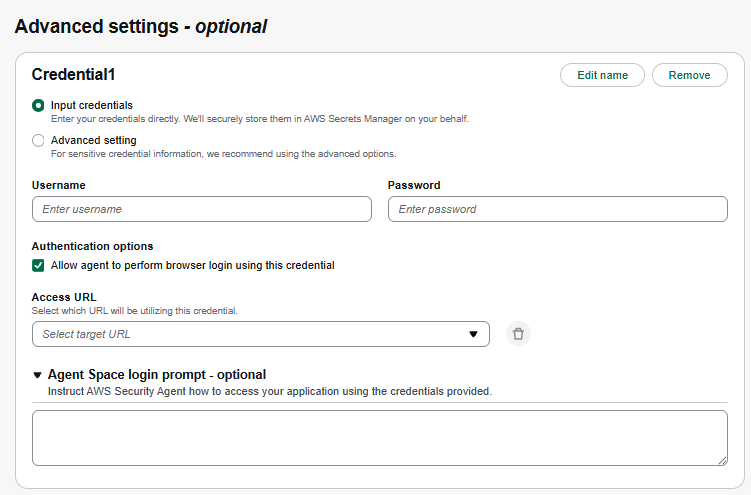Click the Password field label
751x495 pixels.
414,185
